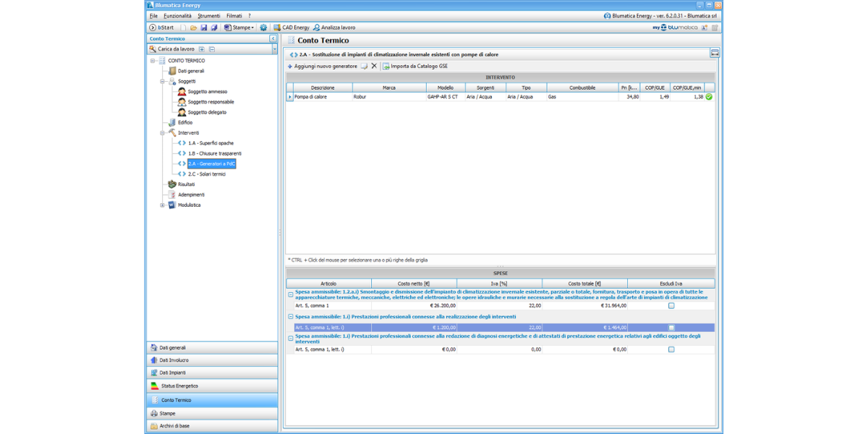Expand the Modulistica tree node

[163, 205]
